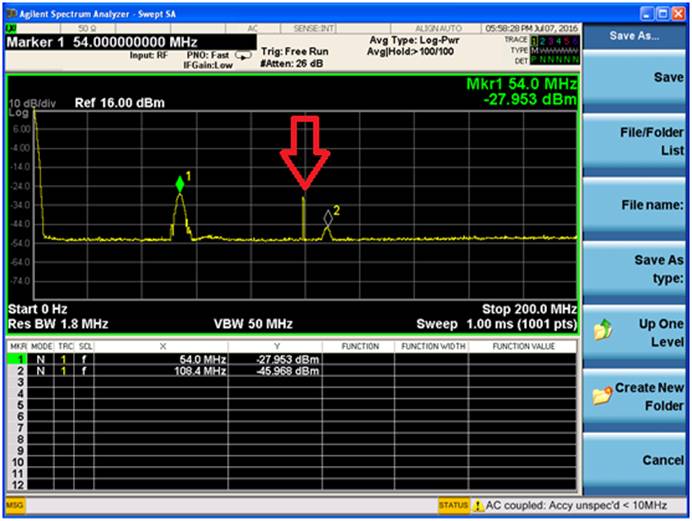Image resolution: width=692 pixels, height=521 pixels.
Task: Click the Up One Level folder icon
Action: tap(603, 330)
